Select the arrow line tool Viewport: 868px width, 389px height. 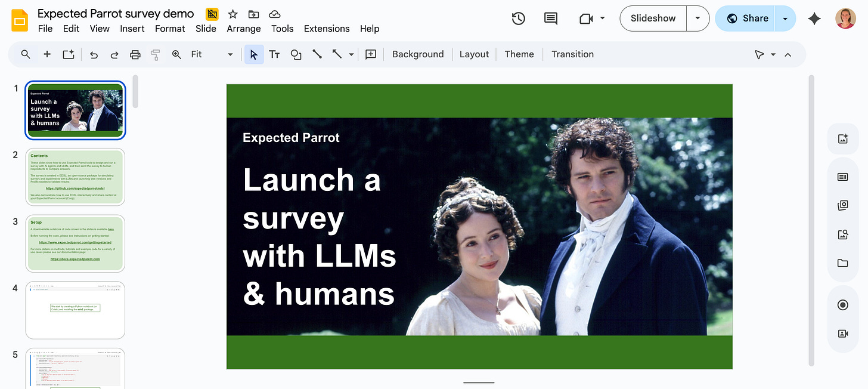337,54
